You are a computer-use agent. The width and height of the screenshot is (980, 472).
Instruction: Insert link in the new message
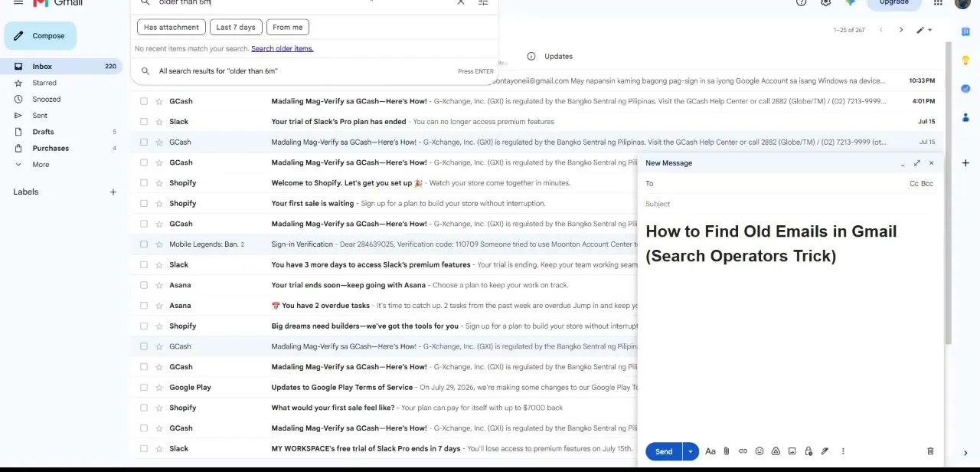click(x=743, y=451)
